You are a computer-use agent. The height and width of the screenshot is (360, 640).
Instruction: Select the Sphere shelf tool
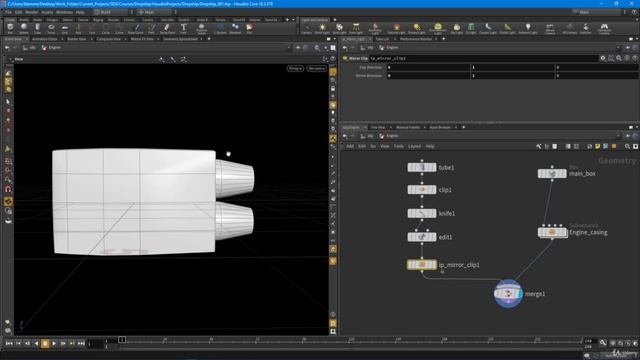point(24,28)
